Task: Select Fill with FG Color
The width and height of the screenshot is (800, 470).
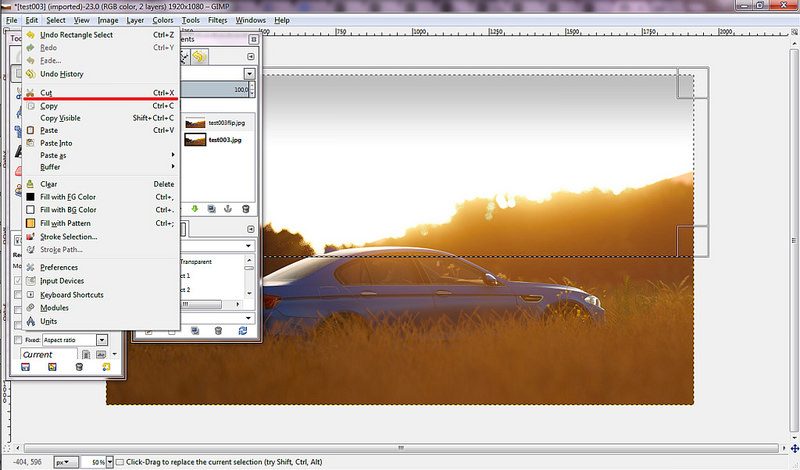Action: pos(101,196)
